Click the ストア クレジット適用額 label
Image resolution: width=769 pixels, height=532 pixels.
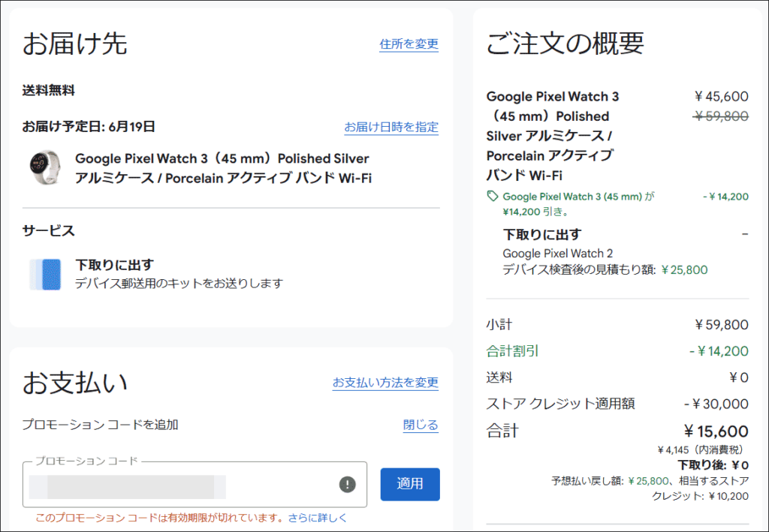560,404
